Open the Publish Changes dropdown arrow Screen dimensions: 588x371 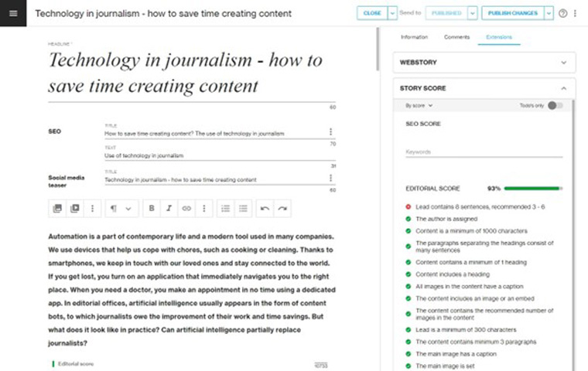pos(549,13)
